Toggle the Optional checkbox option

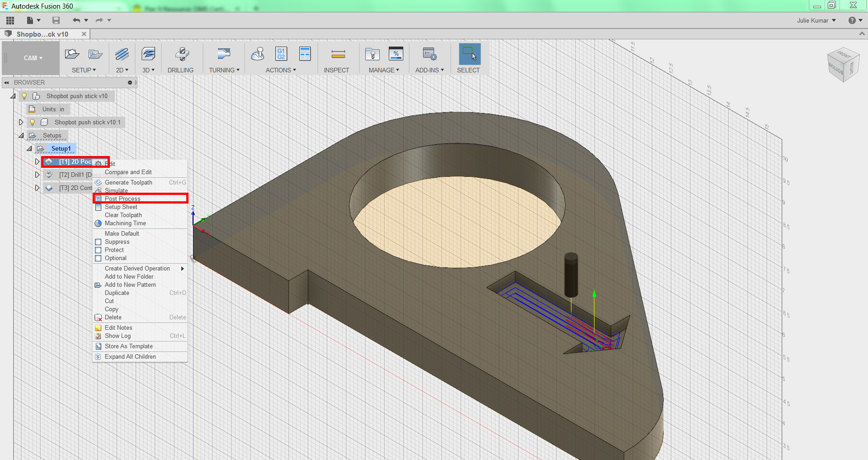tap(98, 258)
